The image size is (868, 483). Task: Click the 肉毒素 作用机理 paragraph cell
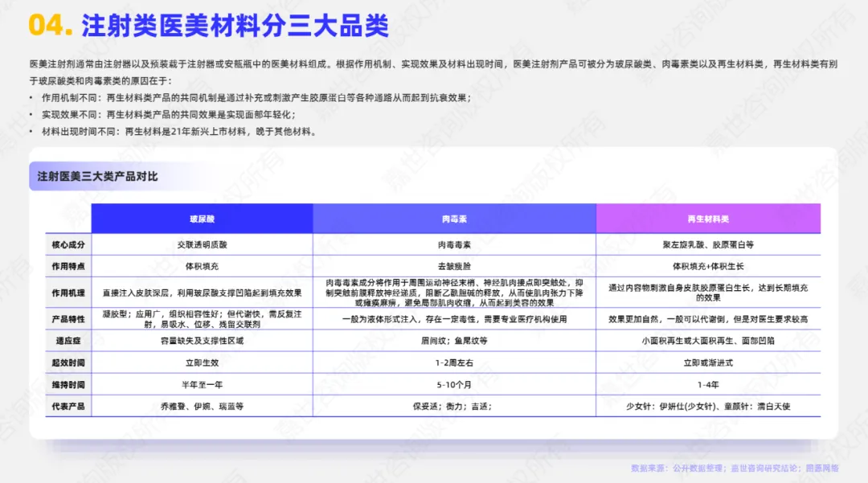(x=454, y=293)
